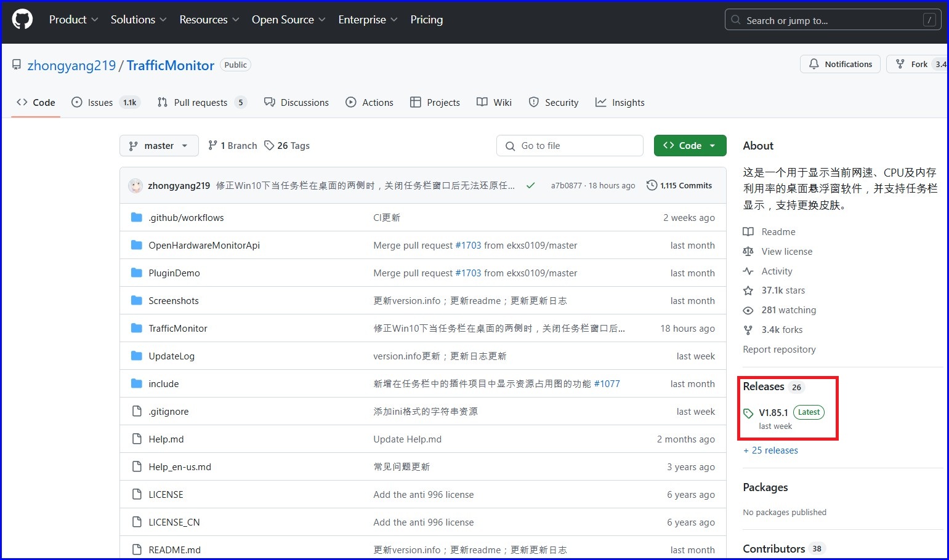Open the Screenshots folder
Screen dimensions: 949x560
pyautogui.click(x=174, y=300)
